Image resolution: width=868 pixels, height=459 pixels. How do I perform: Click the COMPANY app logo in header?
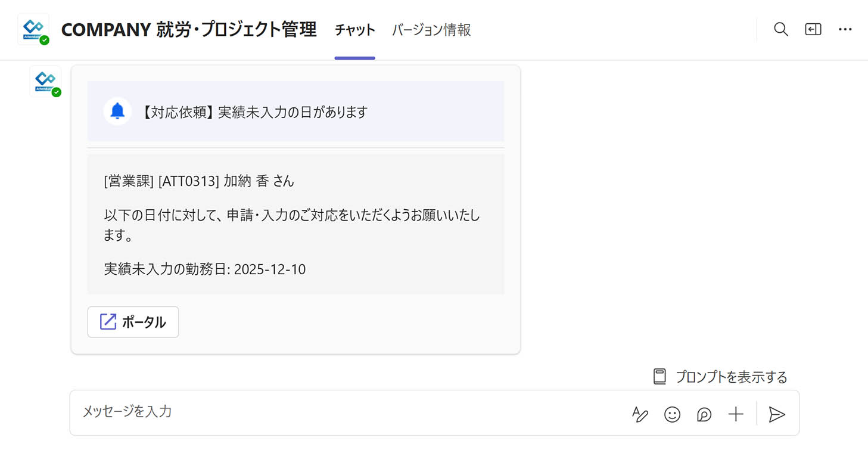[x=33, y=29]
